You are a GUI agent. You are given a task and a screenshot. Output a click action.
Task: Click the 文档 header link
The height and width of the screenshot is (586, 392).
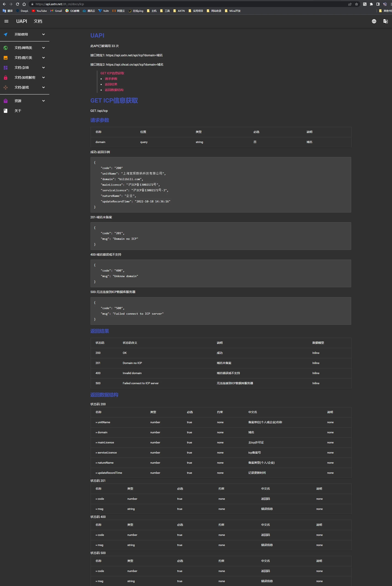(x=38, y=21)
